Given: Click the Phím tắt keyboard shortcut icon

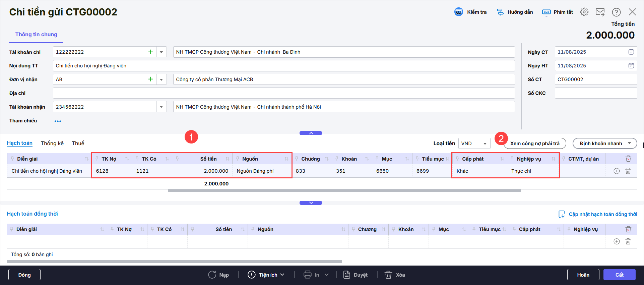Looking at the screenshot, I should click(546, 12).
